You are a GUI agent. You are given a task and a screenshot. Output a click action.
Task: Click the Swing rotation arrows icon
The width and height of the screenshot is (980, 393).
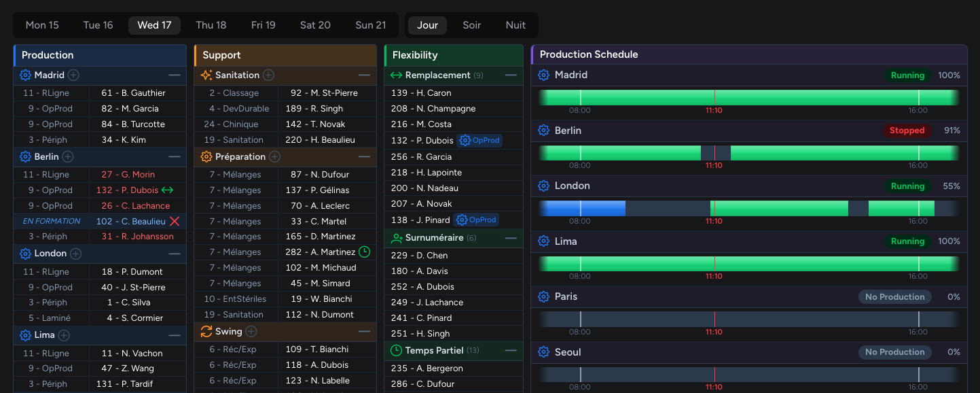point(206,330)
